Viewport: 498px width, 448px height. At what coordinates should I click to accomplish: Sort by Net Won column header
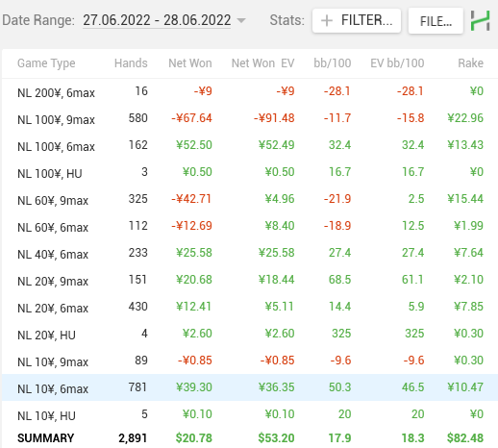click(190, 63)
